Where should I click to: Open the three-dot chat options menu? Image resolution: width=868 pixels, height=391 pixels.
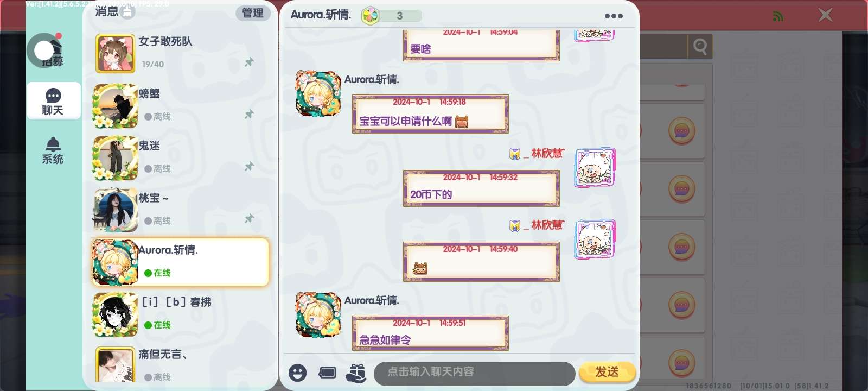point(614,16)
